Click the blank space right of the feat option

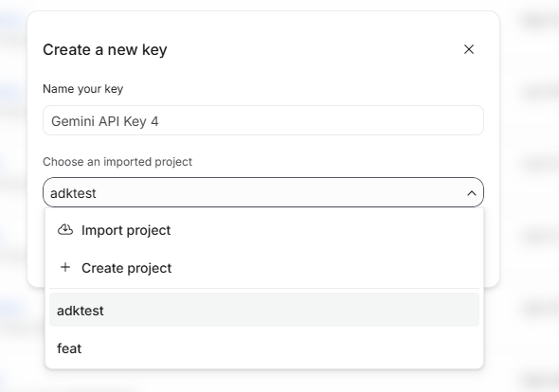(x=278, y=348)
